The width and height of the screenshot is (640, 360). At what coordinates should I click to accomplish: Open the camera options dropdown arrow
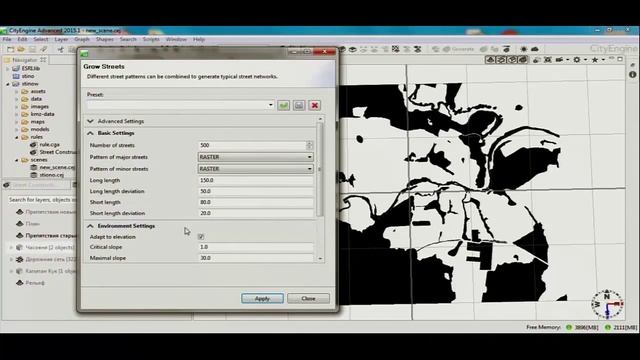click(x=567, y=60)
